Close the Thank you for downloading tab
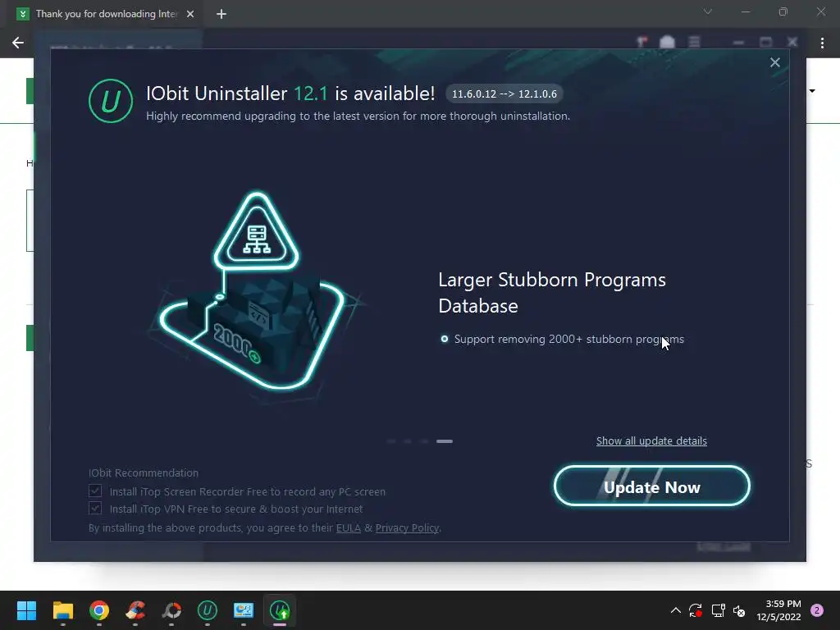840x630 pixels. (190, 14)
